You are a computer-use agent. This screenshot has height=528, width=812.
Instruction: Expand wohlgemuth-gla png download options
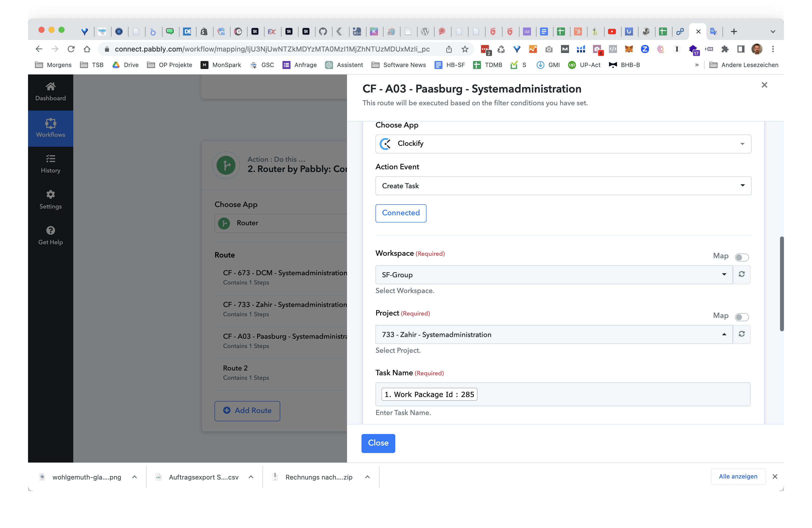click(134, 477)
